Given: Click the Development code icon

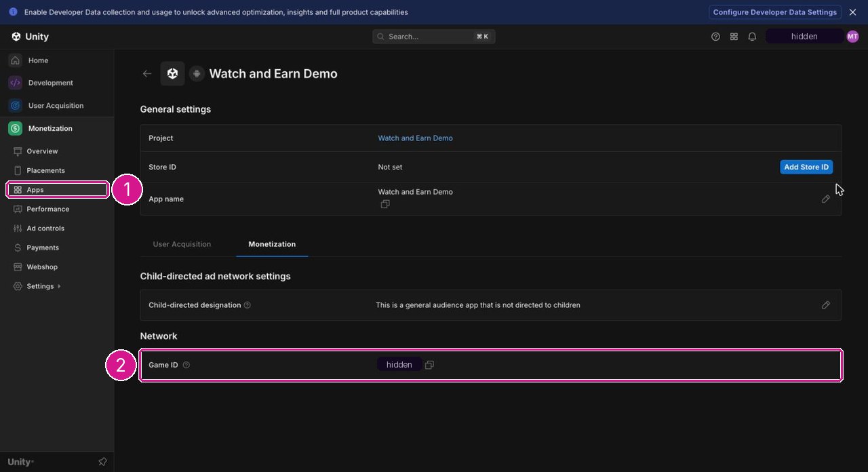Looking at the screenshot, I should click(16, 83).
